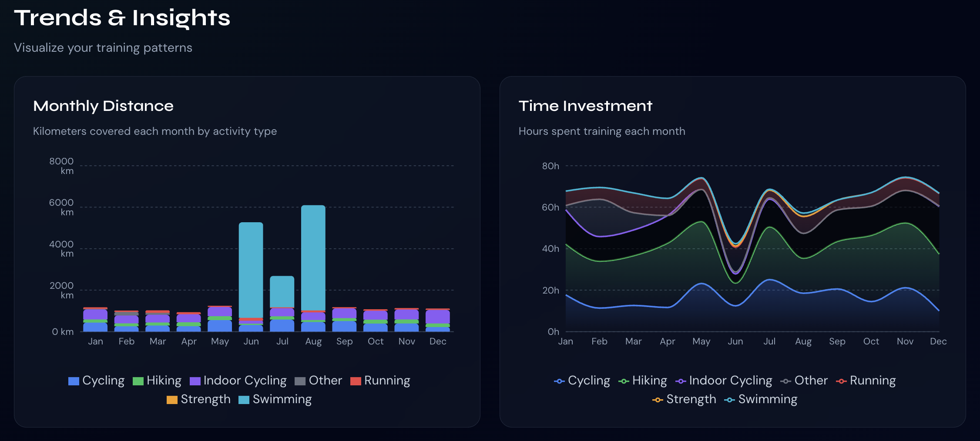
Task: Click the July bar in Monthly Distance chart
Action: [x=282, y=291]
